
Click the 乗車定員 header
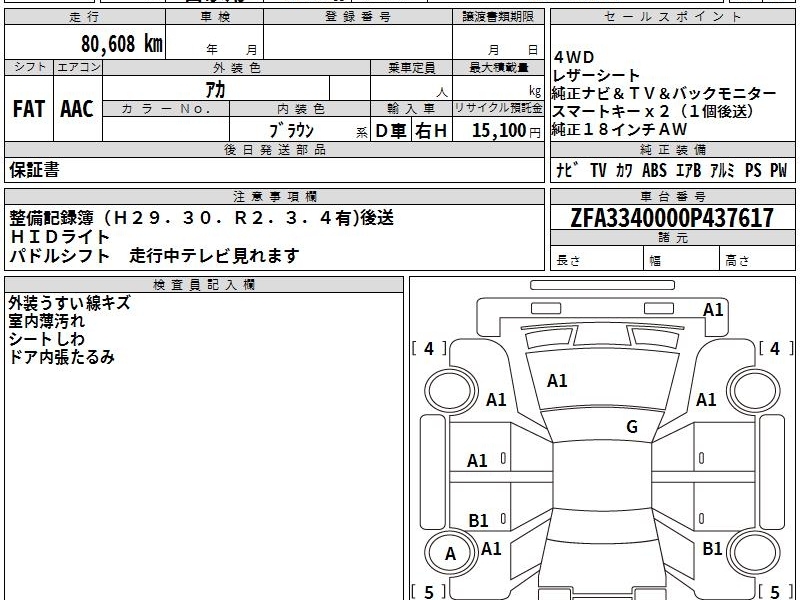tap(411, 68)
